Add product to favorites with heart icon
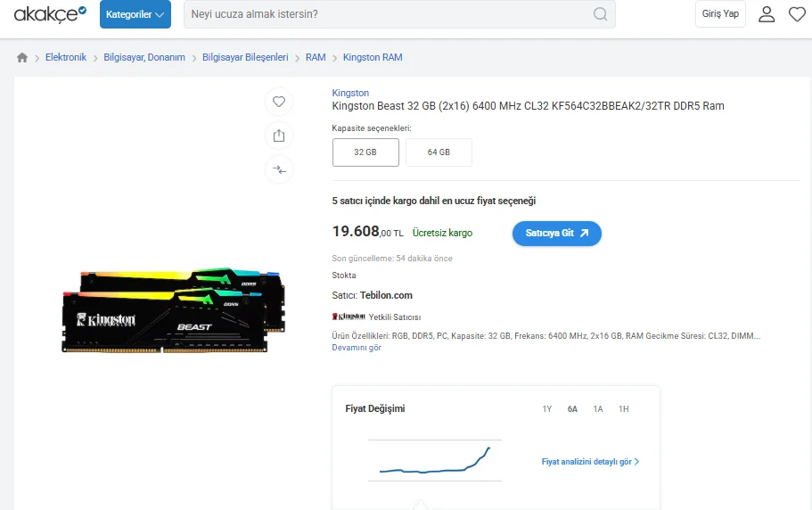812x510 pixels. [279, 102]
